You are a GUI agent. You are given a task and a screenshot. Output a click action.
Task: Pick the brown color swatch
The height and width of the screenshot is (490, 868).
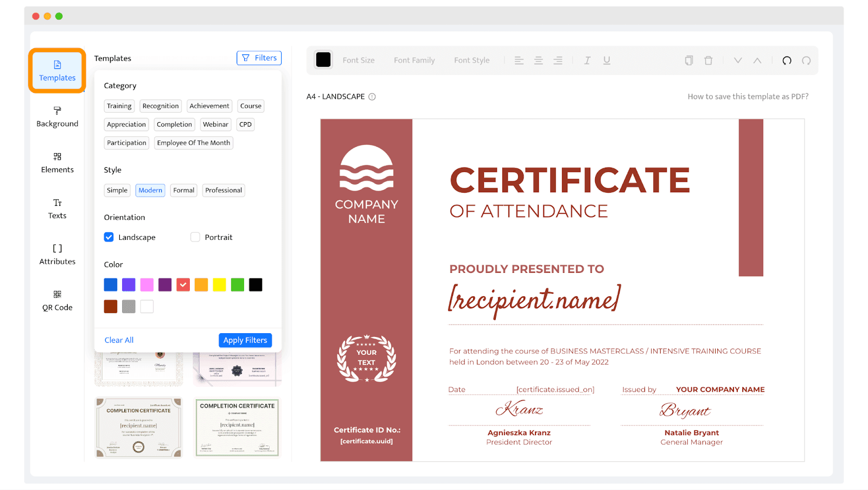pos(111,307)
